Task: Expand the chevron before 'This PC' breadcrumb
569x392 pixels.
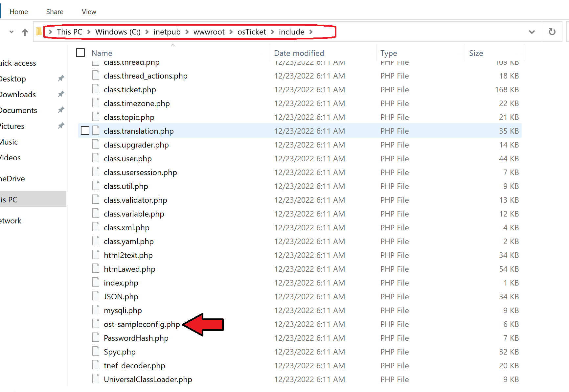Action: pyautogui.click(x=50, y=32)
